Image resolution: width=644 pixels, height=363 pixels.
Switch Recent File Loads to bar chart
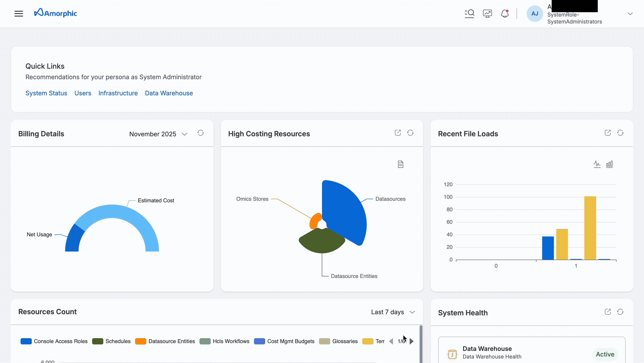click(610, 164)
